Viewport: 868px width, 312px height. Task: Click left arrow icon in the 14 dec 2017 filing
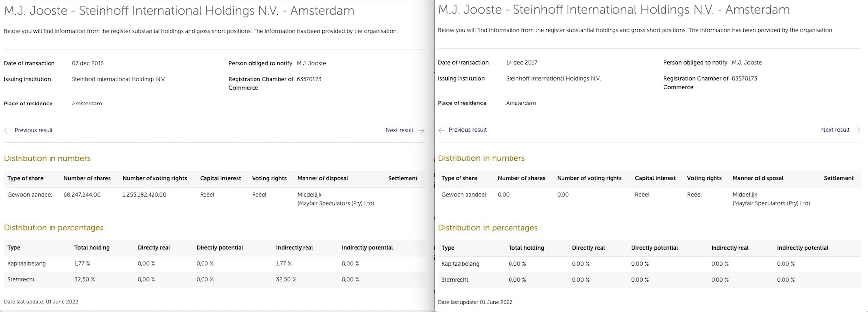(x=441, y=130)
